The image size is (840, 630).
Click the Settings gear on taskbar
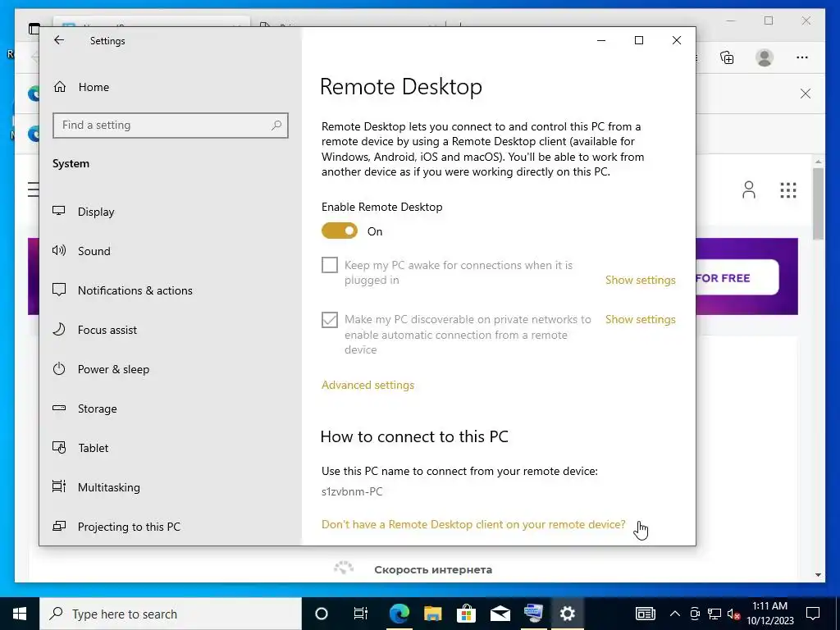[x=568, y=614]
